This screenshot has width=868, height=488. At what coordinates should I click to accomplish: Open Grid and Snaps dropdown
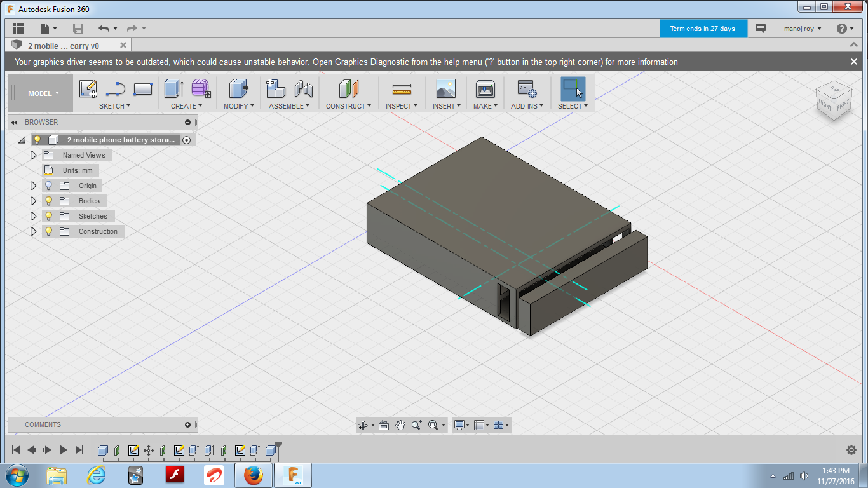pyautogui.click(x=482, y=425)
